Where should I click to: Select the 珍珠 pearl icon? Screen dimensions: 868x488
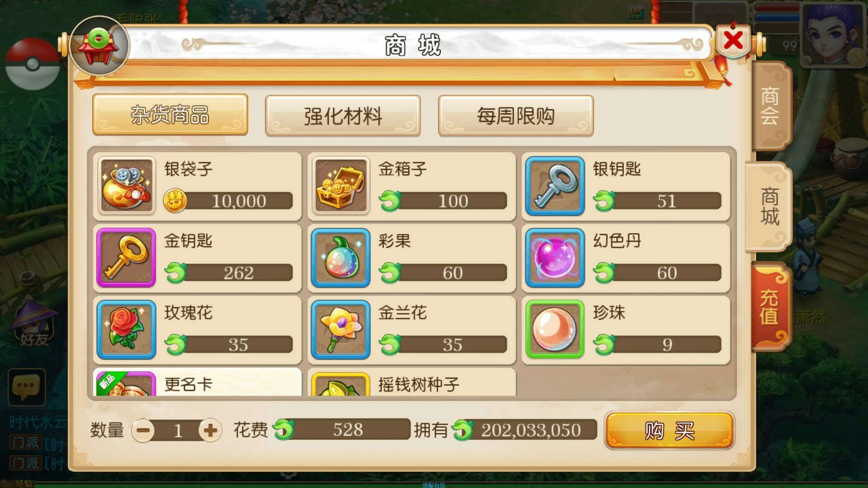click(x=555, y=329)
